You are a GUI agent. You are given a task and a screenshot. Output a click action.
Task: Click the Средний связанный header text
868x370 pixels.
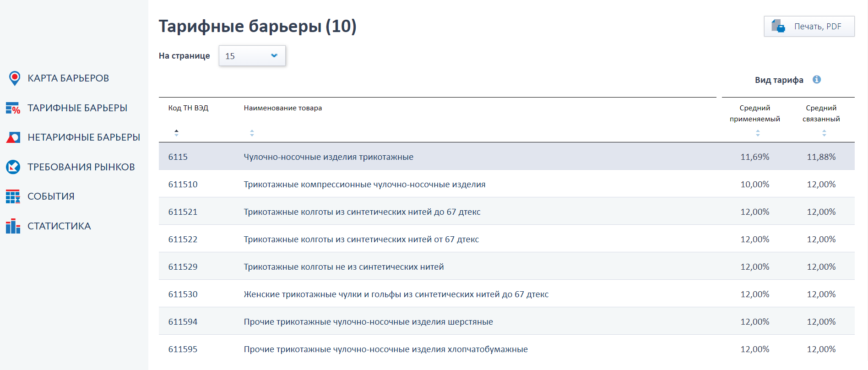pyautogui.click(x=821, y=114)
